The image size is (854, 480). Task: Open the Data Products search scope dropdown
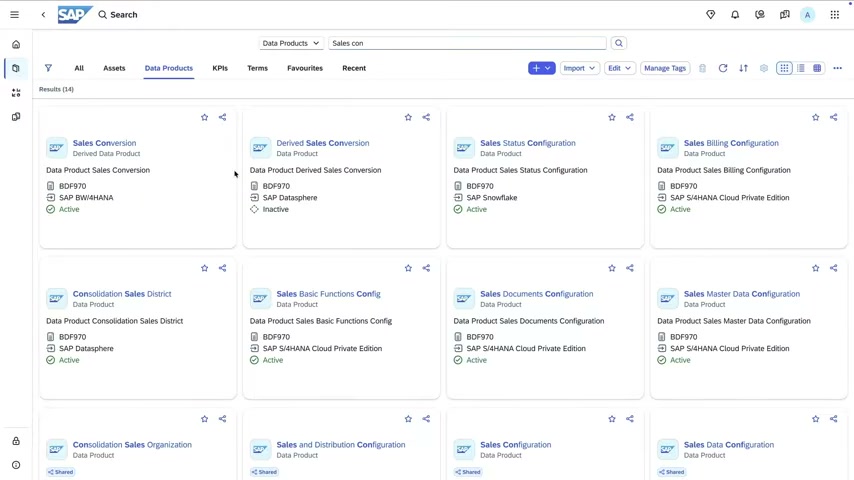(291, 43)
